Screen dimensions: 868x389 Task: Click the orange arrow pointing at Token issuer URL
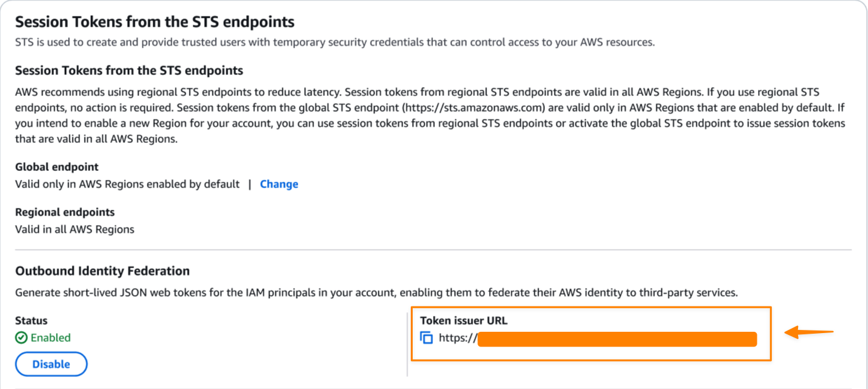(809, 332)
